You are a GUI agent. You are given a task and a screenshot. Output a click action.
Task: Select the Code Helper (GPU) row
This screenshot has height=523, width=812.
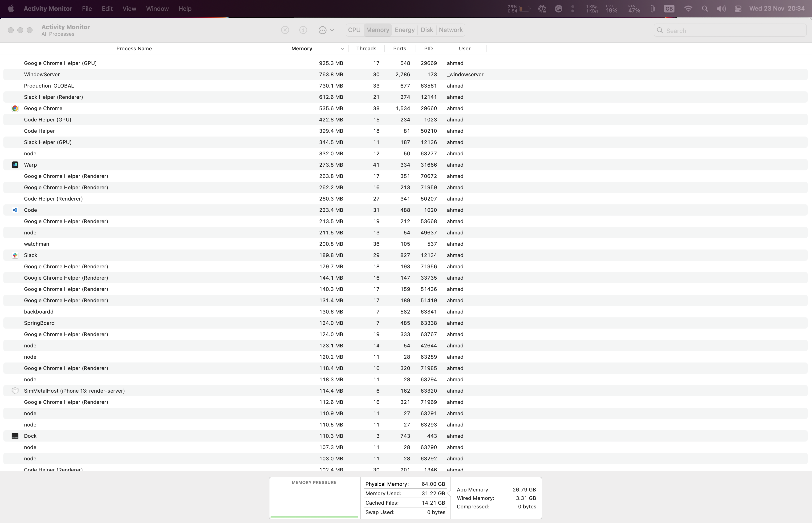(405, 120)
